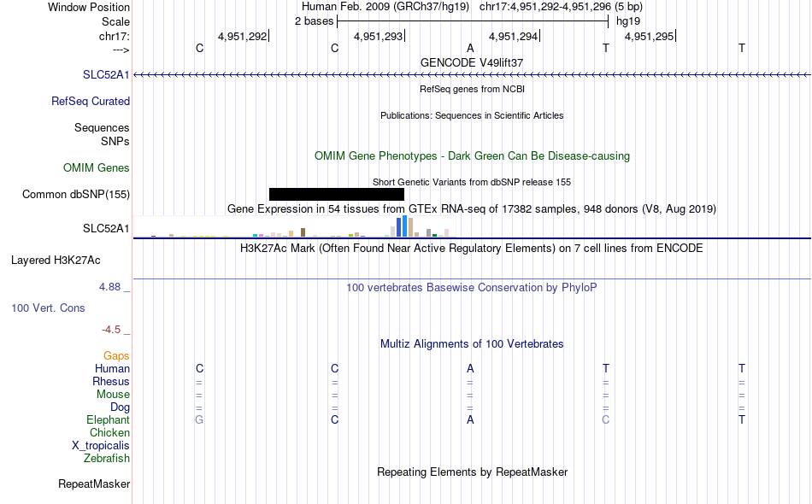Image resolution: width=812 pixels, height=504 pixels.
Task: Click base T in the Elephant alignment row
Action: coord(742,420)
